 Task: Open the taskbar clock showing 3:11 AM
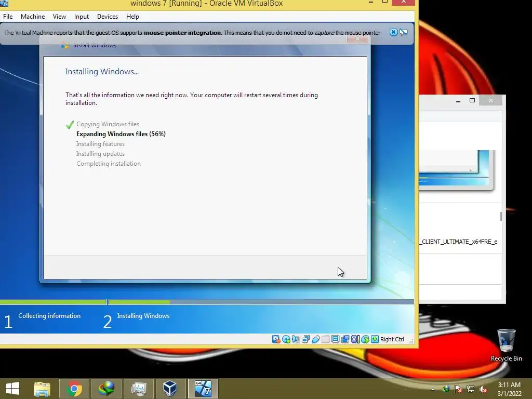coord(509,389)
